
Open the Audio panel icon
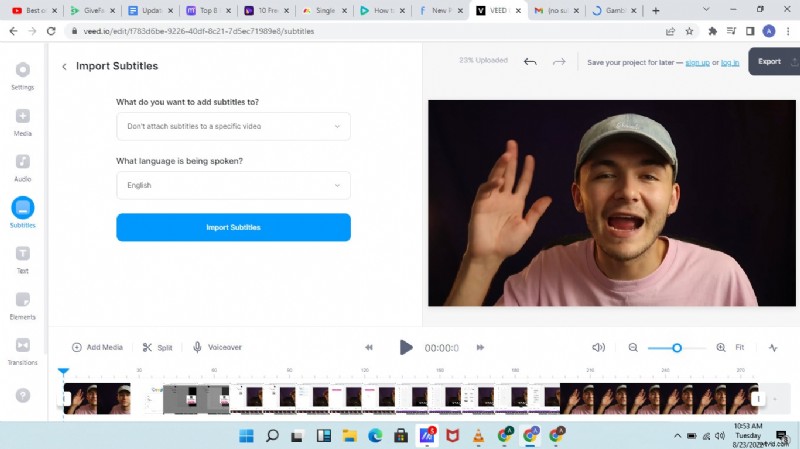(22, 162)
